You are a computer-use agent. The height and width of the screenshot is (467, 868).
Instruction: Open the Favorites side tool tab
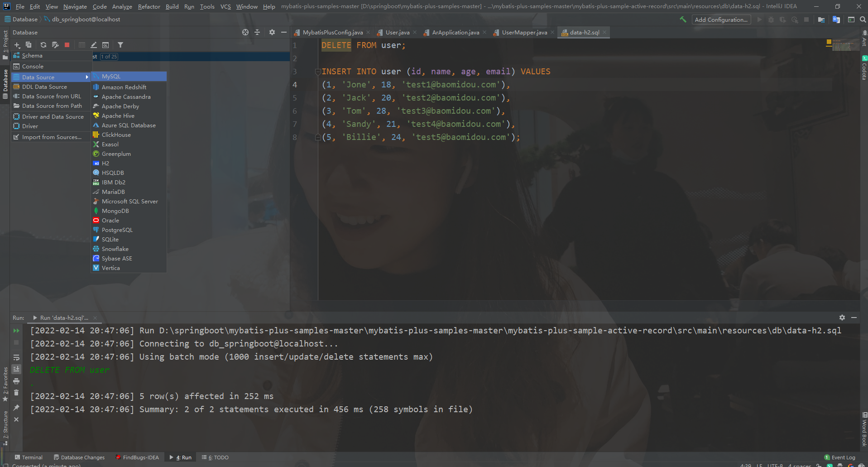[5, 384]
